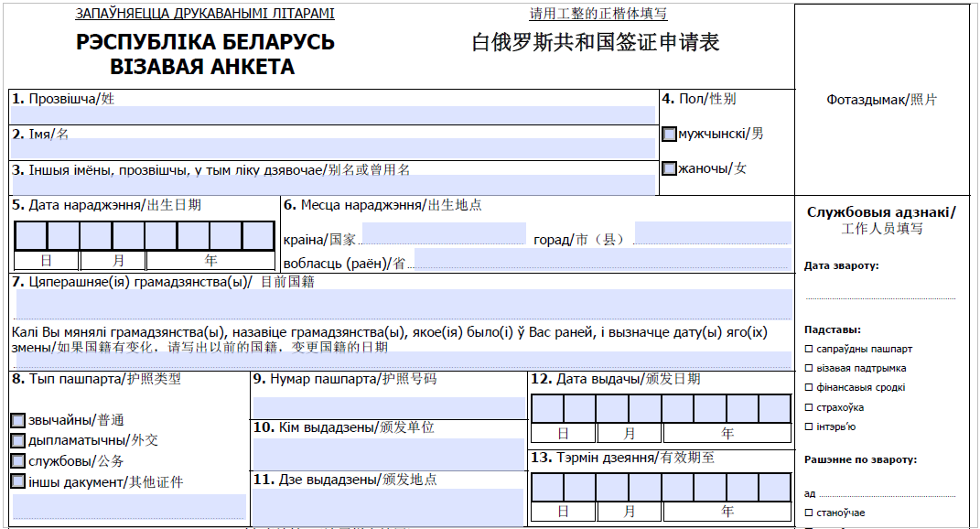Click the label 'Падставы:'
This screenshot has width=980, height=529.
pyautogui.click(x=833, y=329)
